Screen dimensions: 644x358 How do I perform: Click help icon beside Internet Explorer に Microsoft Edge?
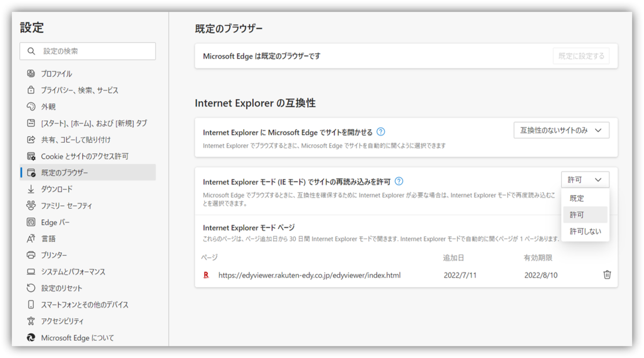point(380,132)
